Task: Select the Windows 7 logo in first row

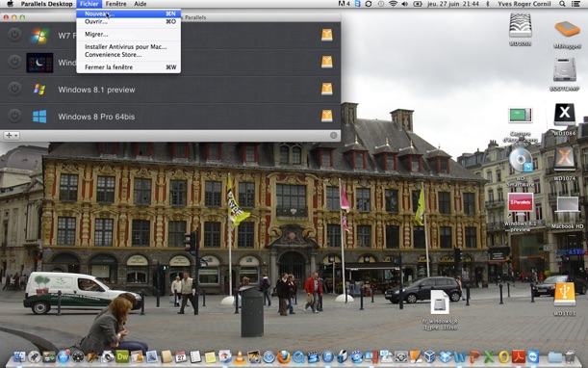Action: click(39, 36)
